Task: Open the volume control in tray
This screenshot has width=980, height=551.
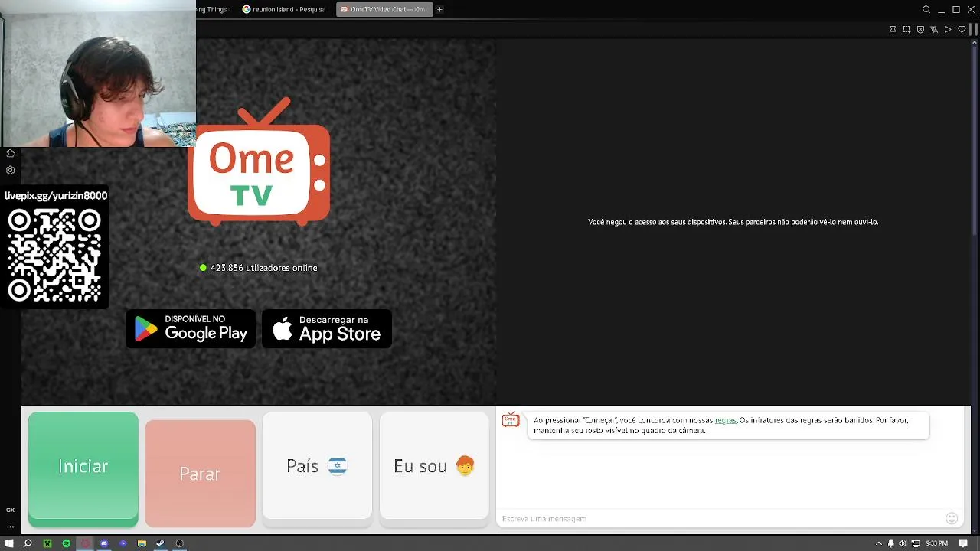Action: tap(903, 543)
